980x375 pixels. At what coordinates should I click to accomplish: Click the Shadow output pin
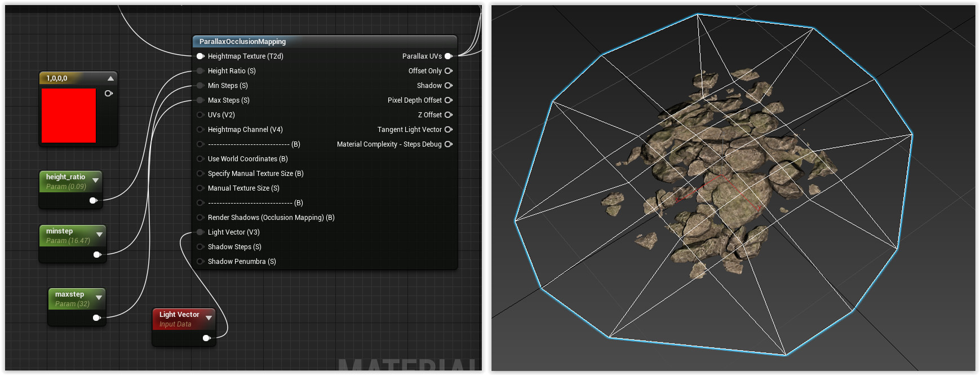448,86
